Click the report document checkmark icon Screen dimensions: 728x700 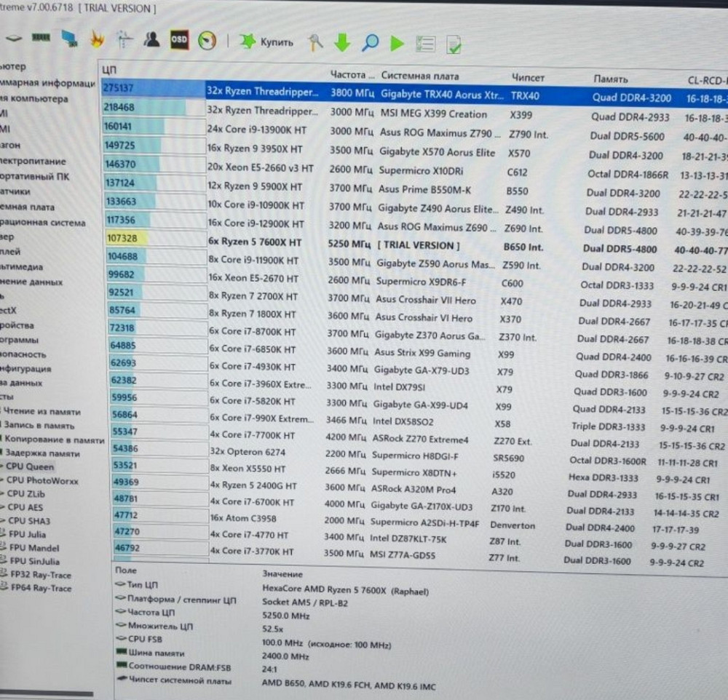pos(454,45)
